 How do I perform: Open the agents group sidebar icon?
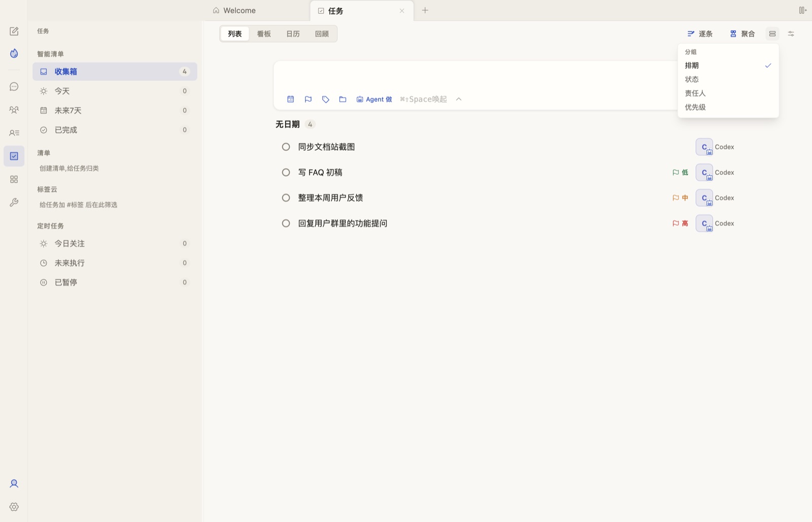coord(14,110)
